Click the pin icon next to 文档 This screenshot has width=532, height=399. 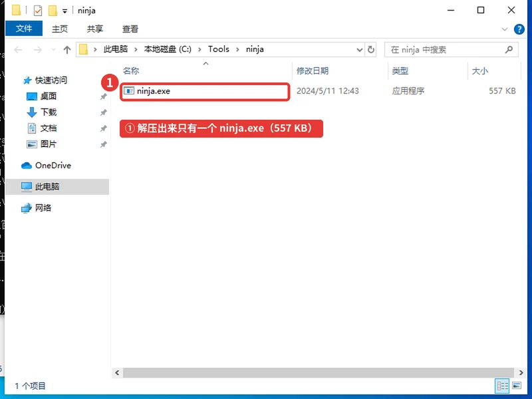click(x=103, y=128)
